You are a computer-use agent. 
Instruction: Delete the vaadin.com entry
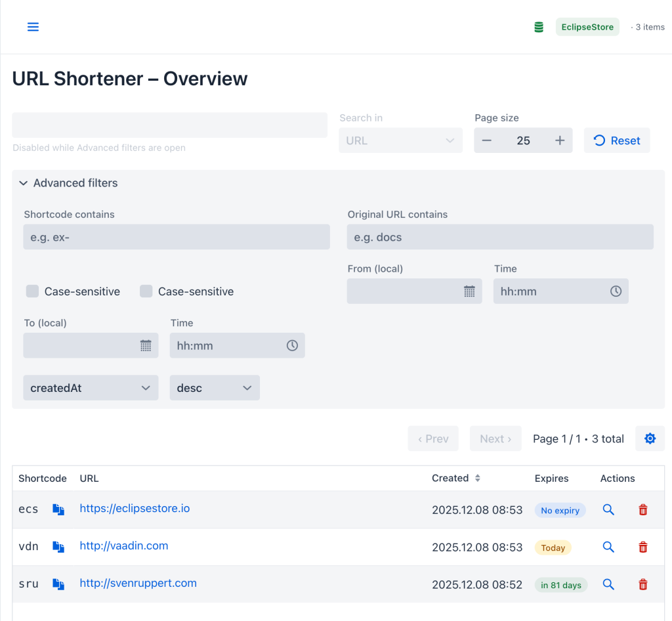pos(642,547)
